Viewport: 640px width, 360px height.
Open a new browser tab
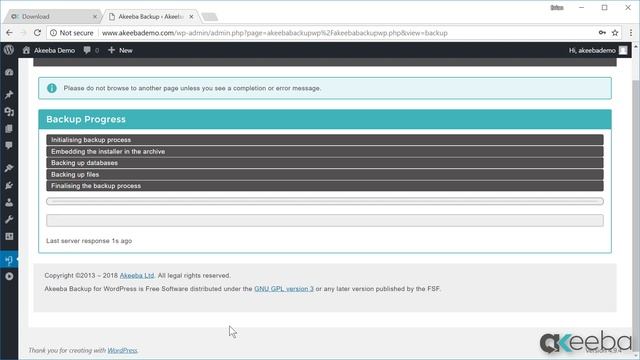click(210, 17)
